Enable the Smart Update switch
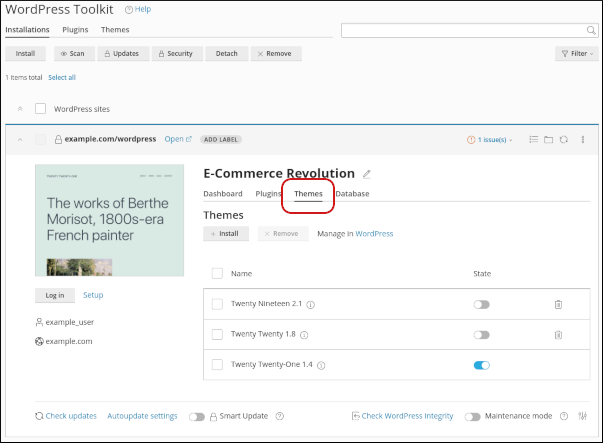 coord(197,417)
